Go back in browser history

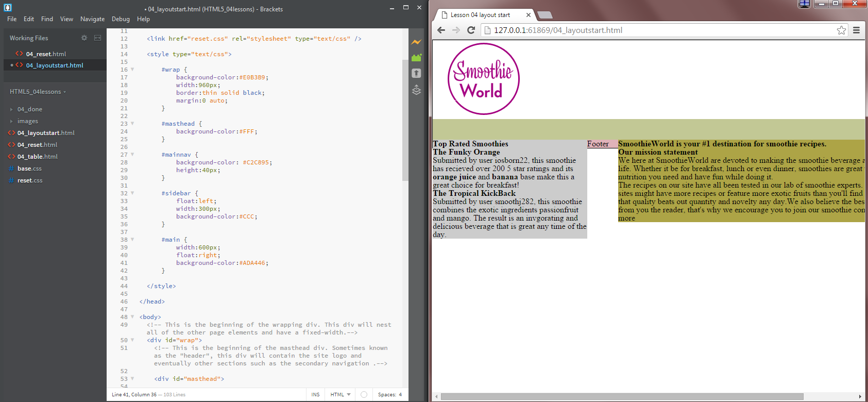click(x=441, y=30)
